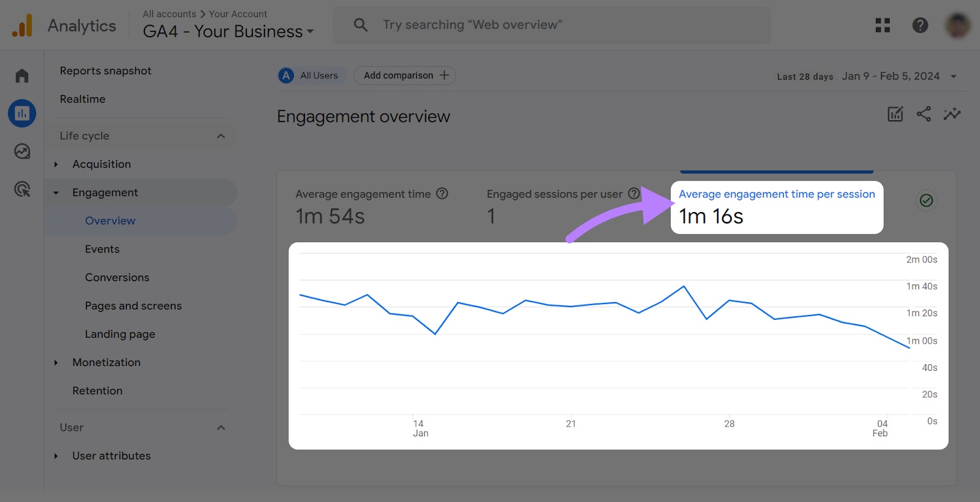The image size is (980, 502).
Task: Open the Insights sparkline icon
Action: pyautogui.click(x=952, y=114)
